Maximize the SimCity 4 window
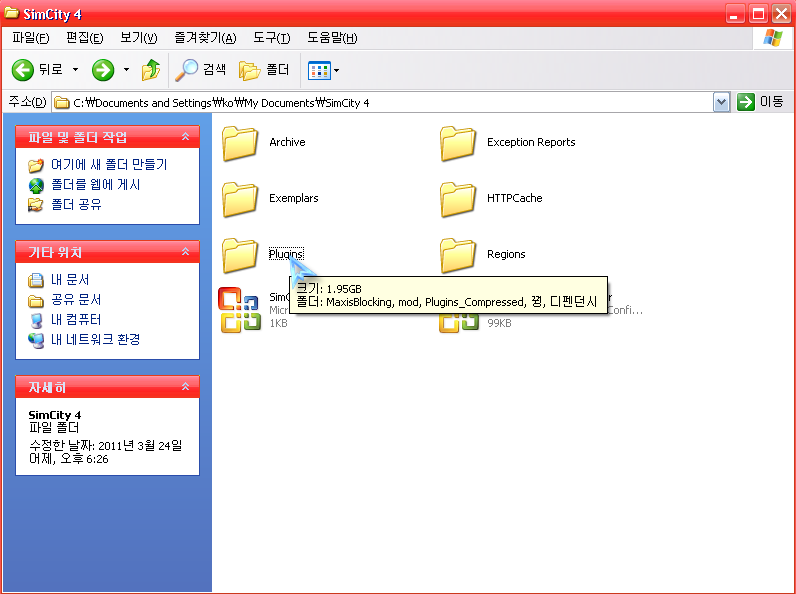The image size is (796, 594). (x=758, y=13)
